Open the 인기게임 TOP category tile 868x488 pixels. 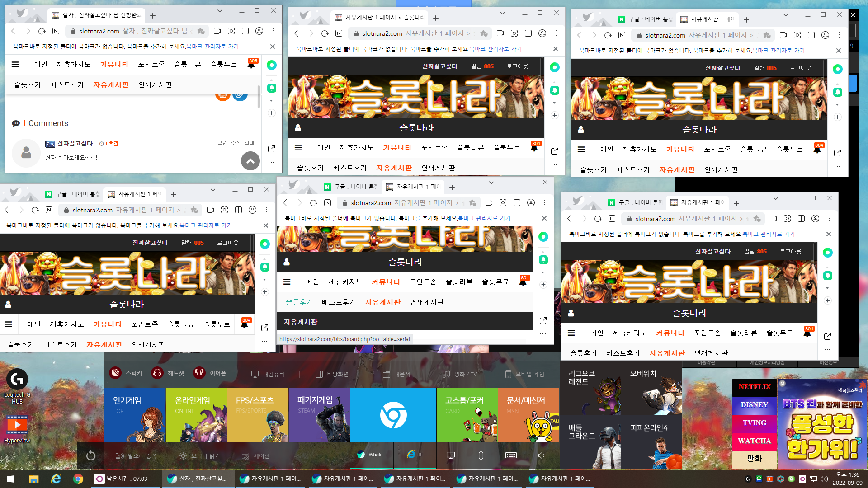click(x=135, y=415)
